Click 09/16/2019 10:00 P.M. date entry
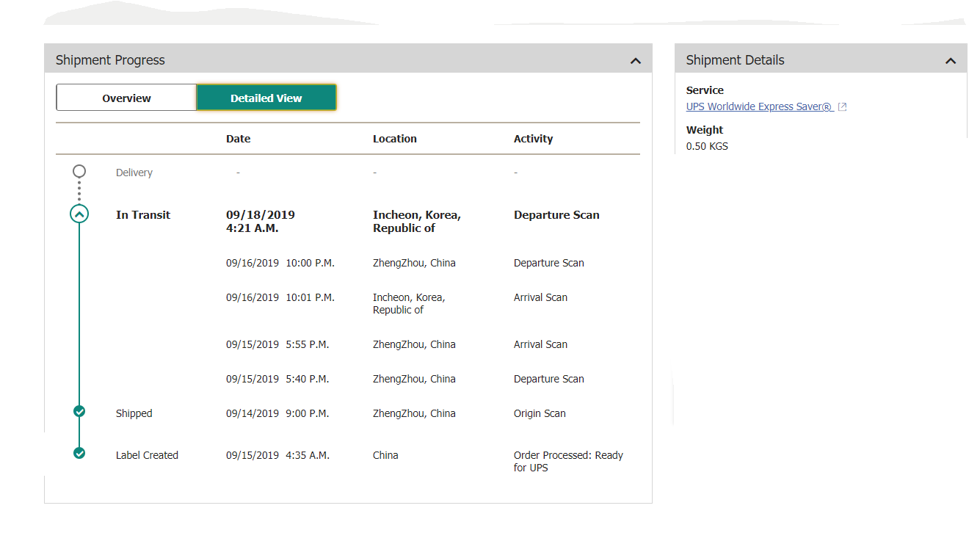This screenshot has width=980, height=533. (x=280, y=263)
